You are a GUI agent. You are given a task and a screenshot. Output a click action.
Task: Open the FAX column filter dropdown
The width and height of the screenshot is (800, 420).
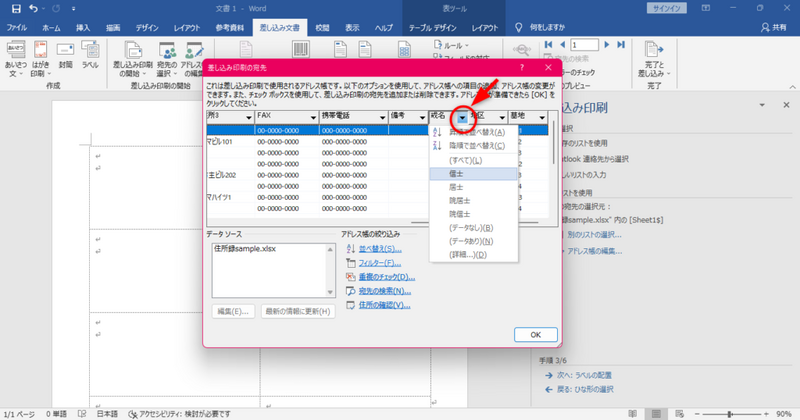point(313,117)
